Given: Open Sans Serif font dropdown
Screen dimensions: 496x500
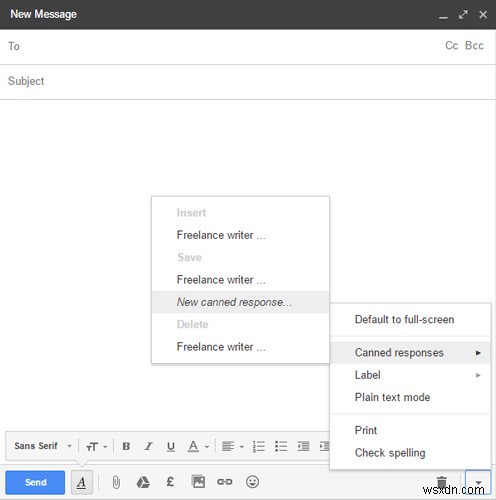Looking at the screenshot, I should click(43, 446).
